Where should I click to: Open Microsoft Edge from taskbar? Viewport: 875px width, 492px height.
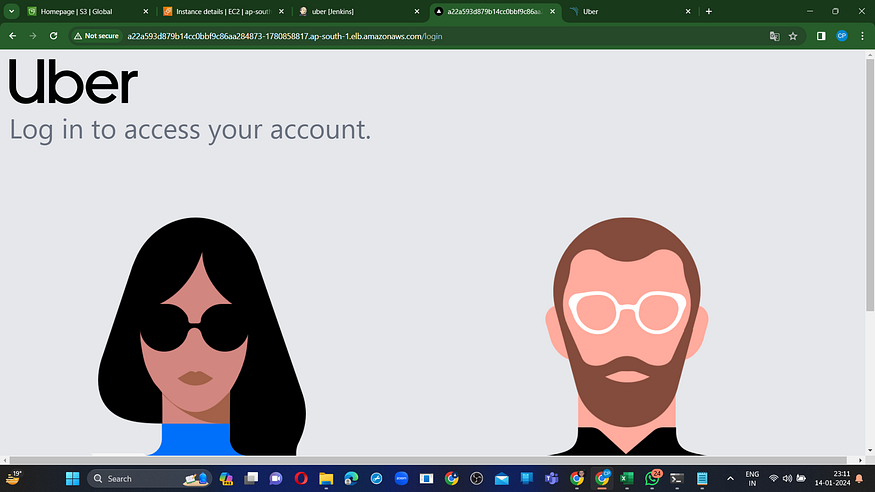point(351,479)
